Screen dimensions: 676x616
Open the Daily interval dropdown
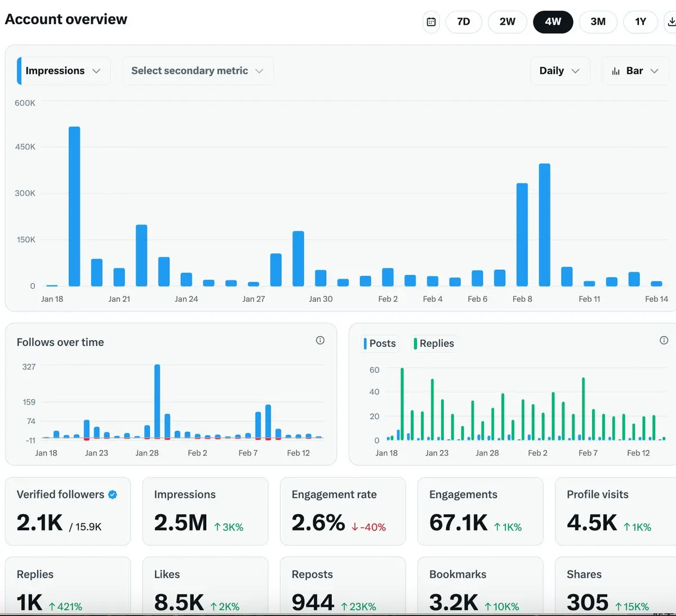point(560,71)
